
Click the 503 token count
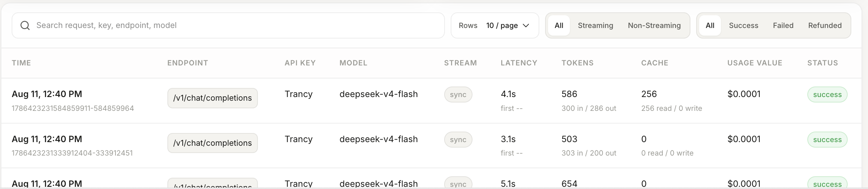coord(569,139)
